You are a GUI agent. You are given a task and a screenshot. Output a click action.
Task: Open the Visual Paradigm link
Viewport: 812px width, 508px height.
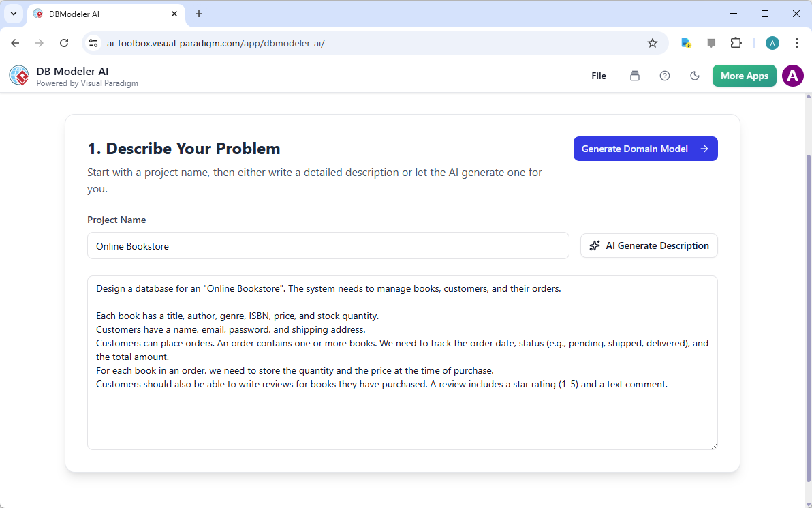(109, 83)
